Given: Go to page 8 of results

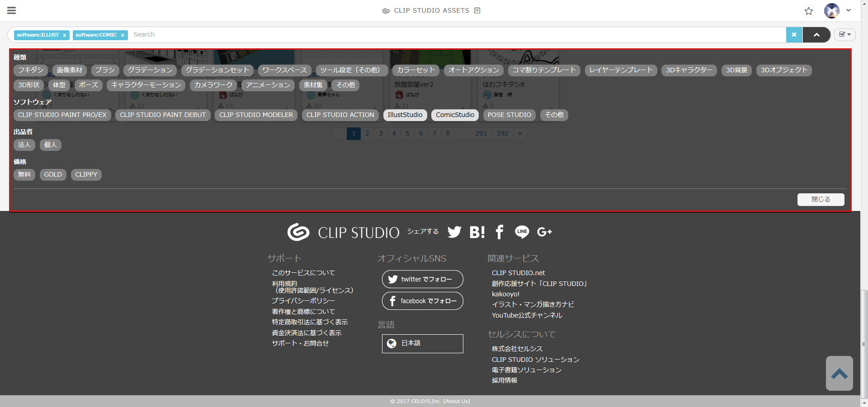Looking at the screenshot, I should tap(448, 133).
